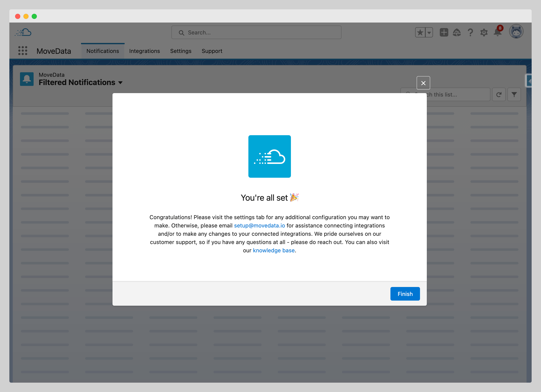Open the Help question mark icon
The image size is (541, 392).
click(470, 33)
